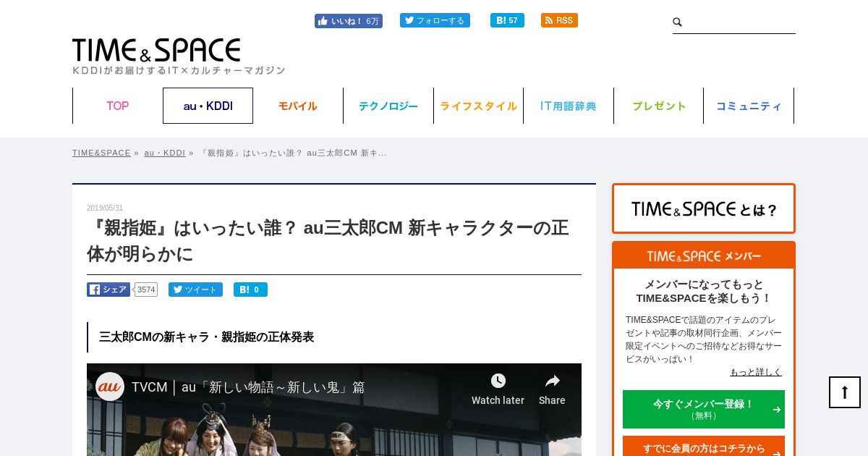Click the video Share arrow icon
868x456 pixels.
[x=552, y=381]
